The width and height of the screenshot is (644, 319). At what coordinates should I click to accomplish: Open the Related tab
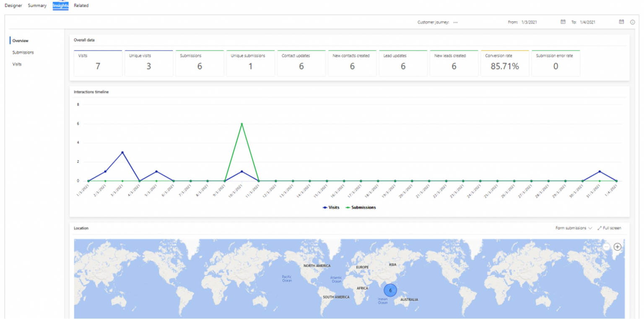click(81, 5)
